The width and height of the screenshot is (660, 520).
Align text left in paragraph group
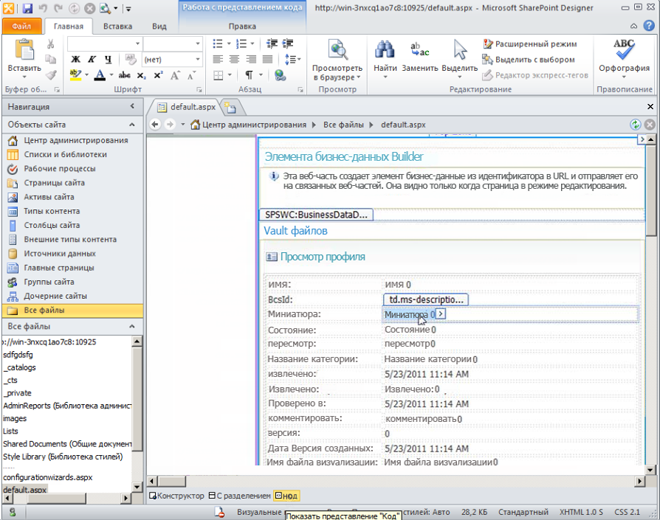click(x=218, y=59)
